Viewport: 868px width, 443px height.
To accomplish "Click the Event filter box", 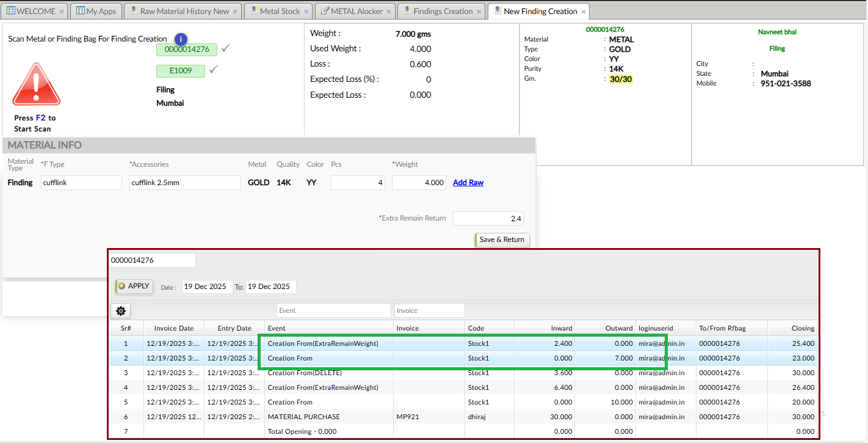I will pos(333,310).
